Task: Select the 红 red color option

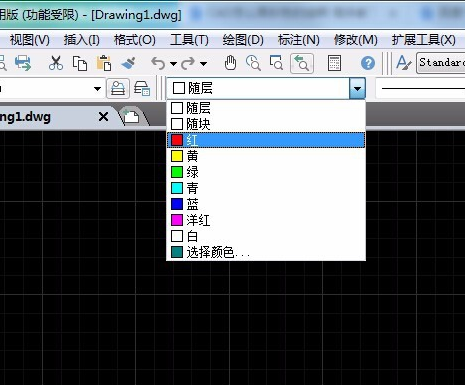Action: pos(266,140)
